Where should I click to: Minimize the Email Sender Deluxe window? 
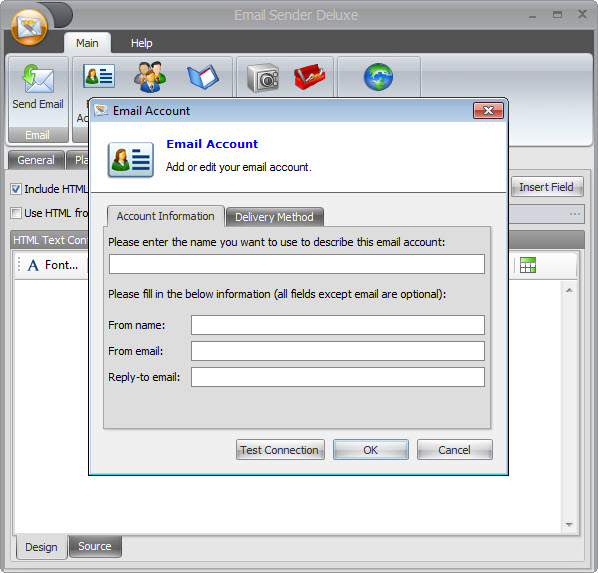[532, 16]
